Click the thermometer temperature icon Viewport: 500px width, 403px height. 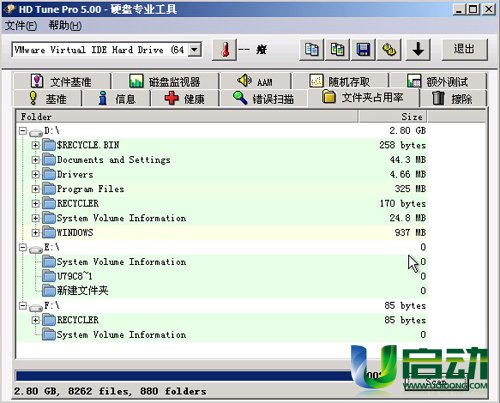tap(225, 50)
